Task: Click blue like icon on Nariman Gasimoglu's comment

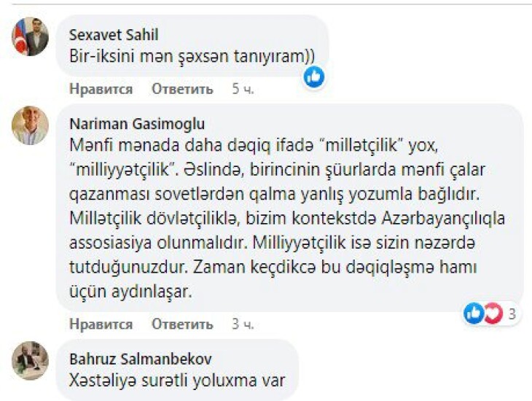Action: pyautogui.click(x=474, y=314)
